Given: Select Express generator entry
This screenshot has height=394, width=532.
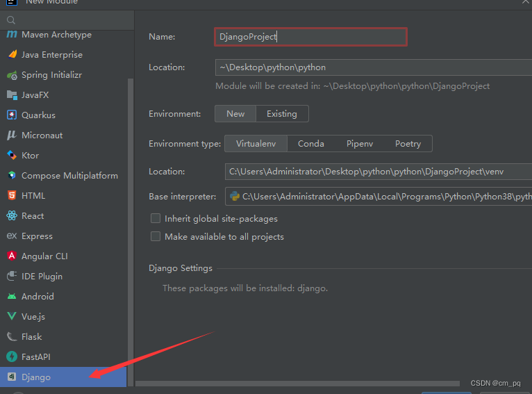Looking at the screenshot, I should tap(63, 236).
